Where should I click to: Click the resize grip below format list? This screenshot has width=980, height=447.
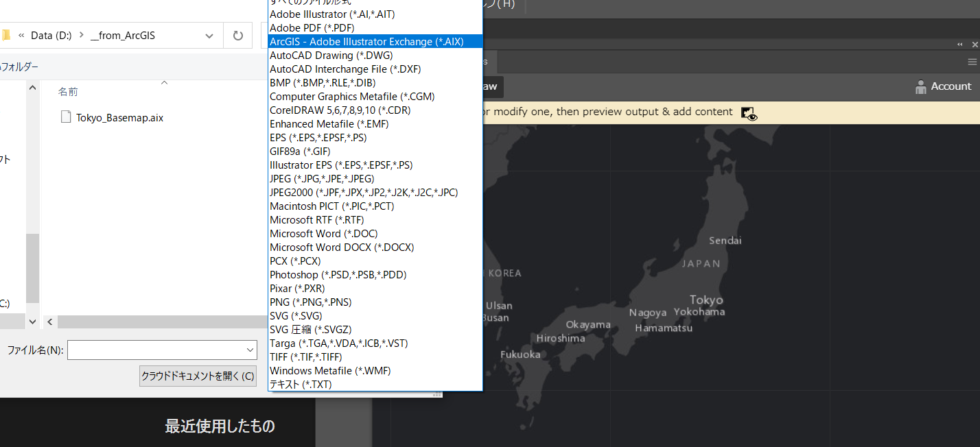436,394
